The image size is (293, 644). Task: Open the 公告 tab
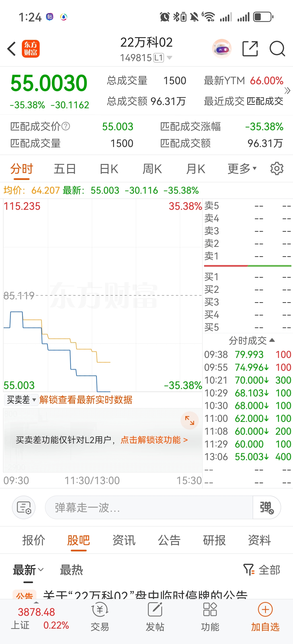(x=169, y=540)
